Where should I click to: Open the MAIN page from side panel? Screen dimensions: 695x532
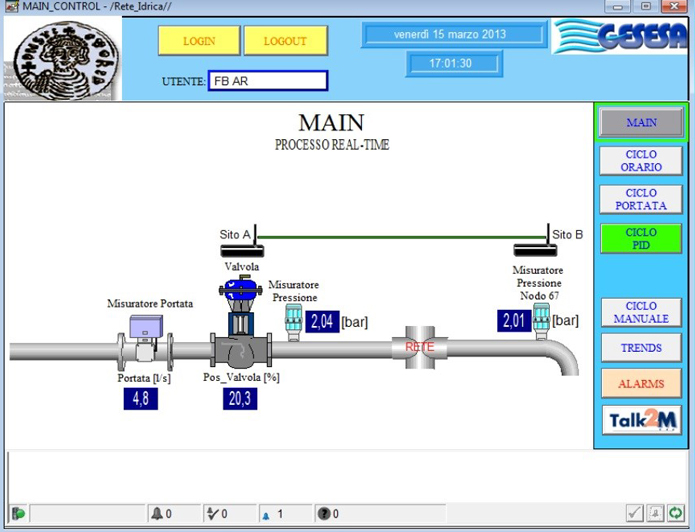pyautogui.click(x=641, y=123)
